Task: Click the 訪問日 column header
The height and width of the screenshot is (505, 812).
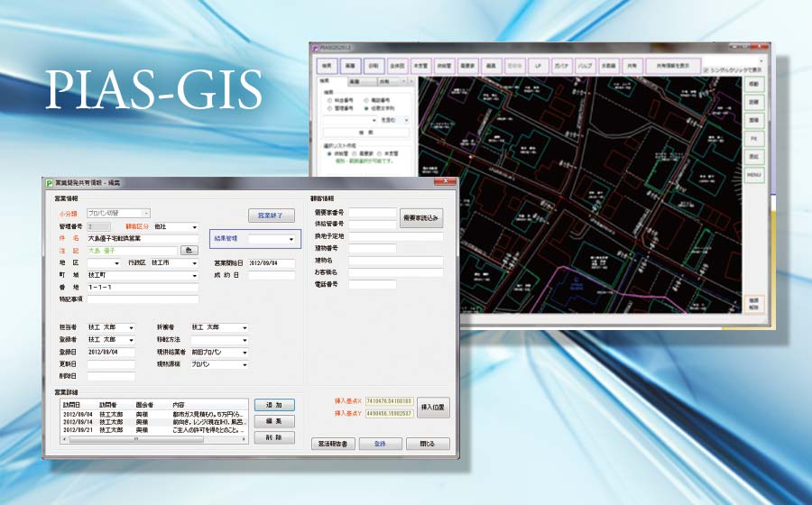Action: click(78, 405)
